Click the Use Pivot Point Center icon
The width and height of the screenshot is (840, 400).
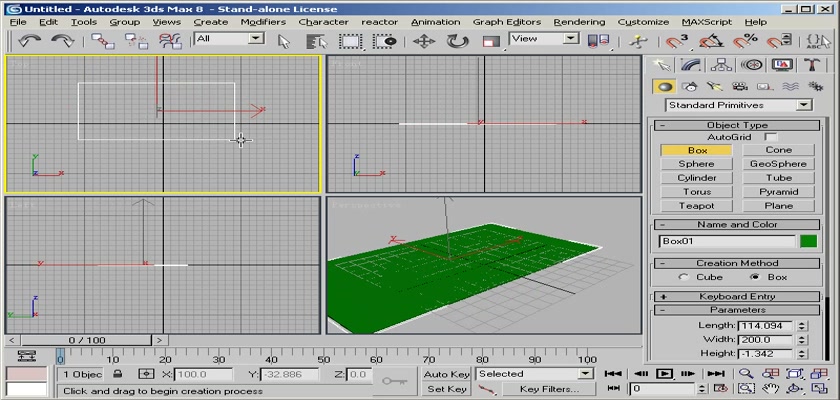click(x=598, y=41)
